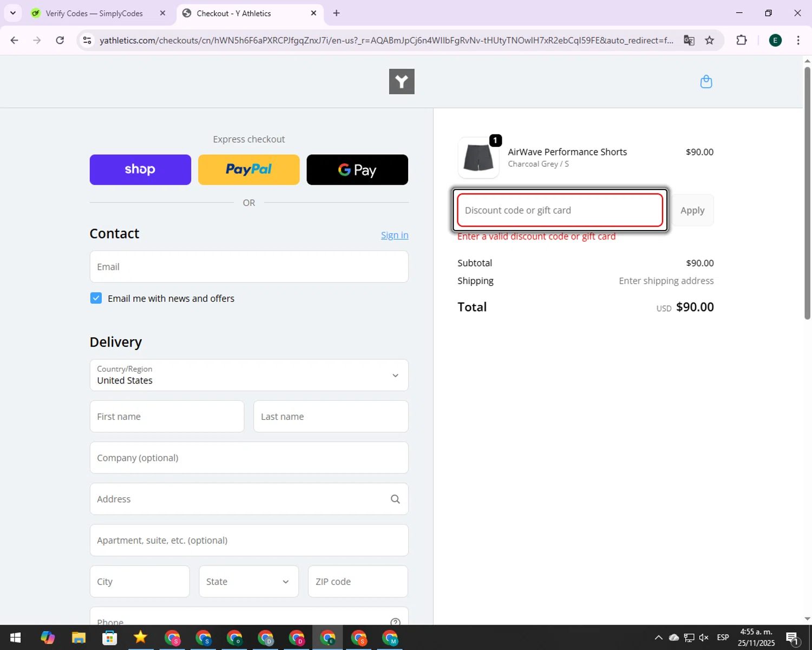Screen dimensions: 812x650
Task: Click the Sign in link
Action: point(395,235)
